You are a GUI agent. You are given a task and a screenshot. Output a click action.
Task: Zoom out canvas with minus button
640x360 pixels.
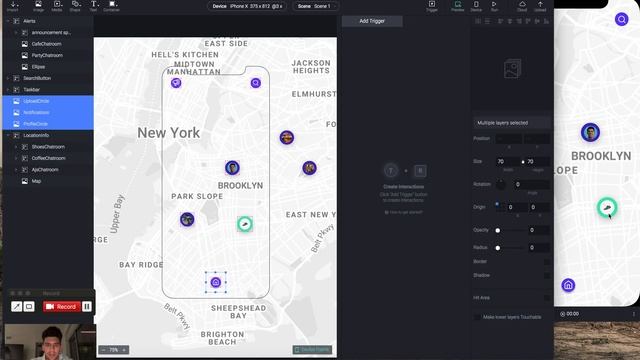click(x=103, y=350)
